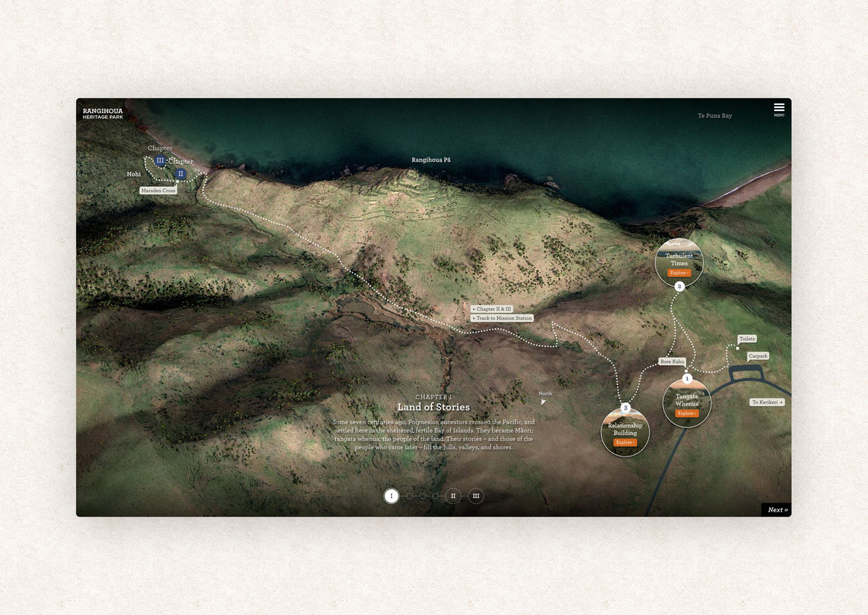Click the Next link

(x=777, y=510)
